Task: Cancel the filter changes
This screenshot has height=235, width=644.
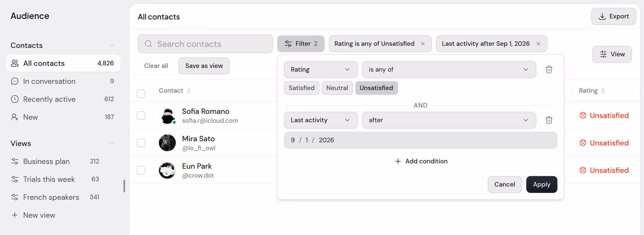Action: pos(504,184)
